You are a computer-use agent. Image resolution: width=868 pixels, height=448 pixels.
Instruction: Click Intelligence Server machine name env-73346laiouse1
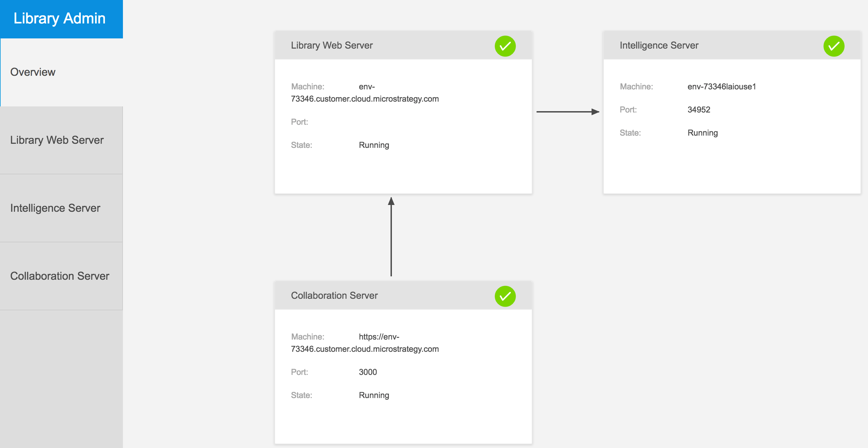[722, 86]
